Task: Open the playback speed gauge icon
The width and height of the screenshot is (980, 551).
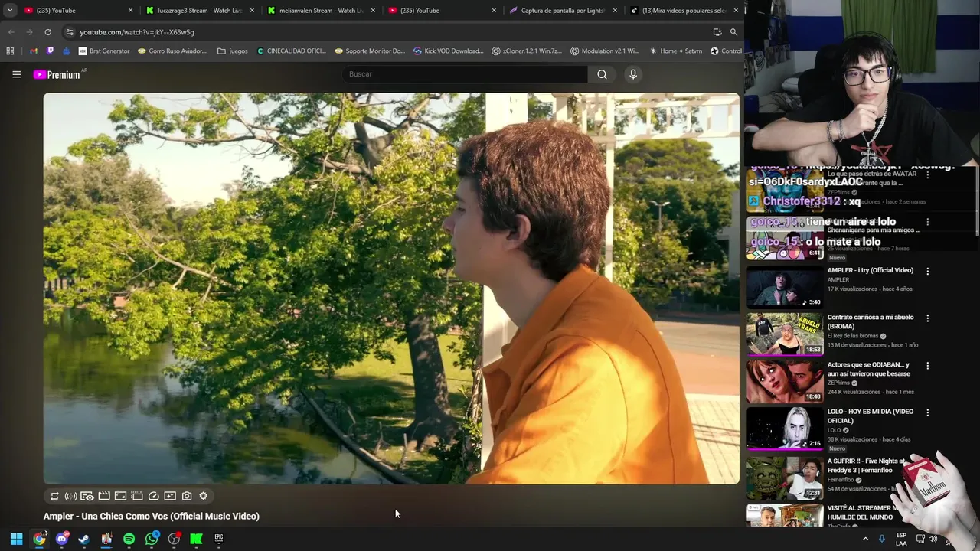Action: coord(153,496)
